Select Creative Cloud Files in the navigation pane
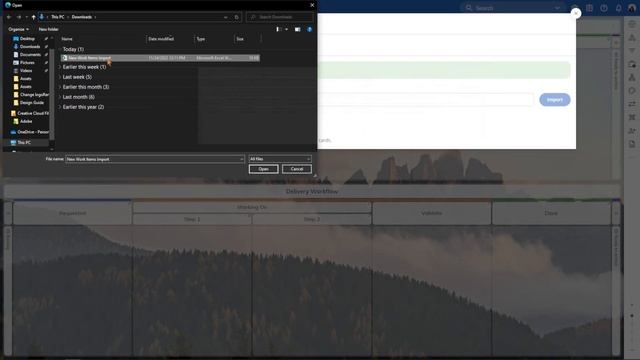The height and width of the screenshot is (360, 640). click(x=33, y=113)
